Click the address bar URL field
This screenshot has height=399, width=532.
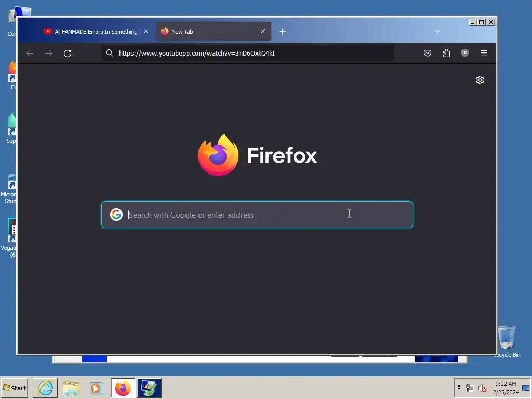pos(248,54)
